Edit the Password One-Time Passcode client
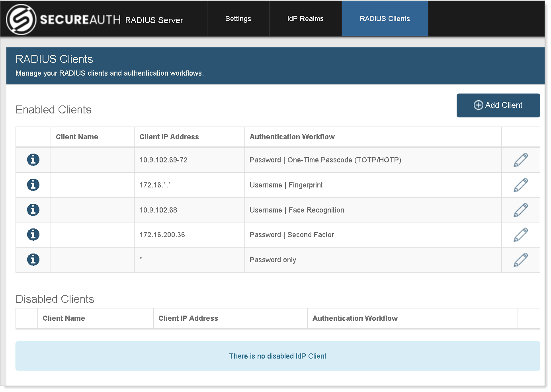Viewport: 551px width, 392px height. [x=520, y=160]
